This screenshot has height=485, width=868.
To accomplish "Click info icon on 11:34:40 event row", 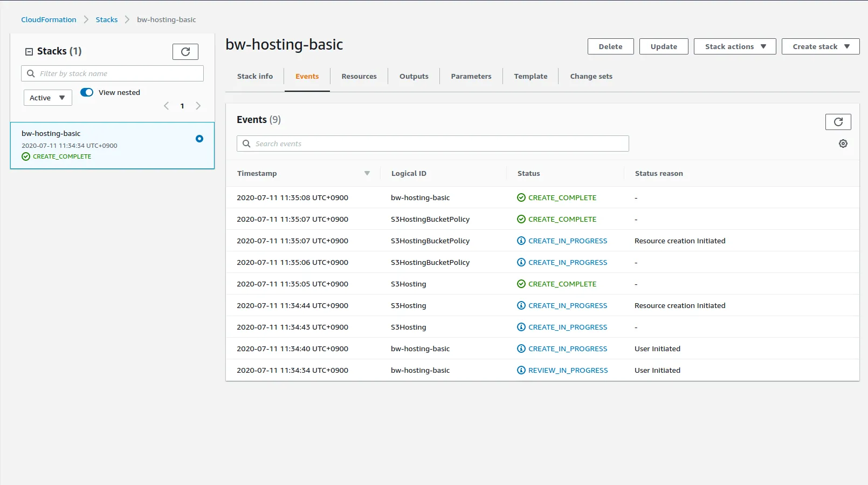I will 521,349.
